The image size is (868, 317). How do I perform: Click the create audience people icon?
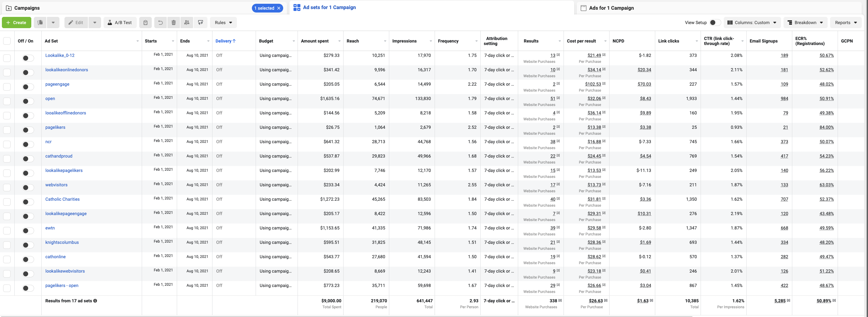[x=187, y=23]
